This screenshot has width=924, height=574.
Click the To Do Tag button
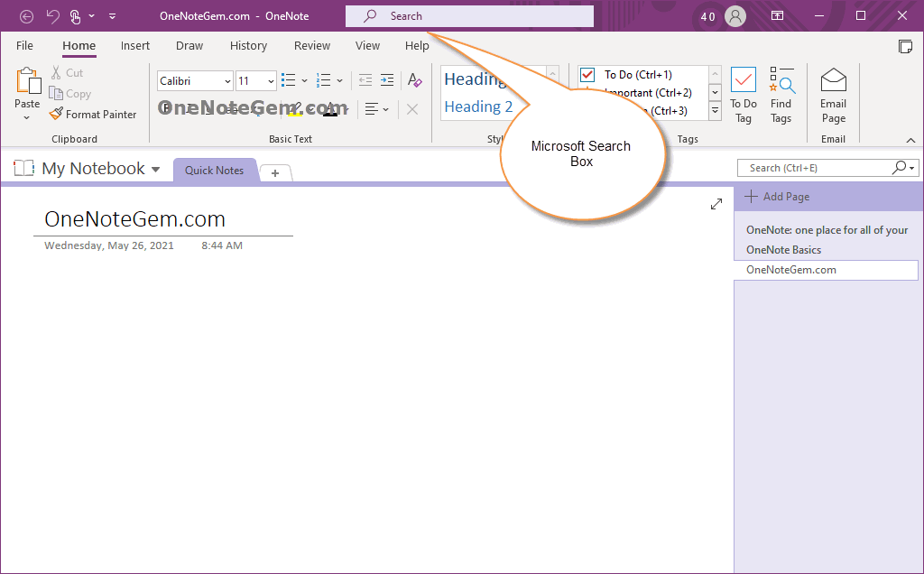744,96
